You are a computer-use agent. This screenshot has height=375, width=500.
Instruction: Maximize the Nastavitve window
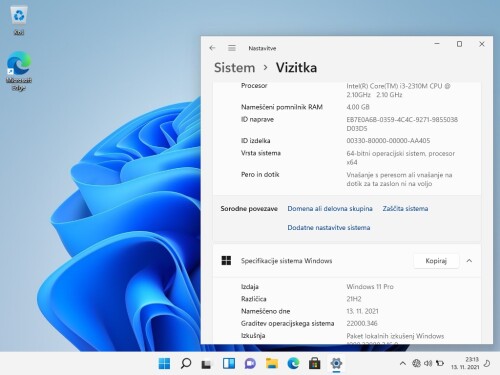coord(459,44)
